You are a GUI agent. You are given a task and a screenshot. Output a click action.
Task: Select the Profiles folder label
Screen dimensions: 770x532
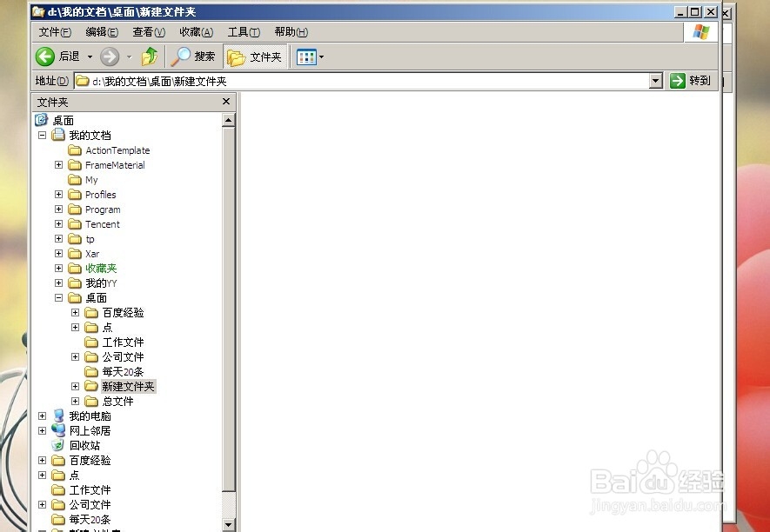click(100, 195)
